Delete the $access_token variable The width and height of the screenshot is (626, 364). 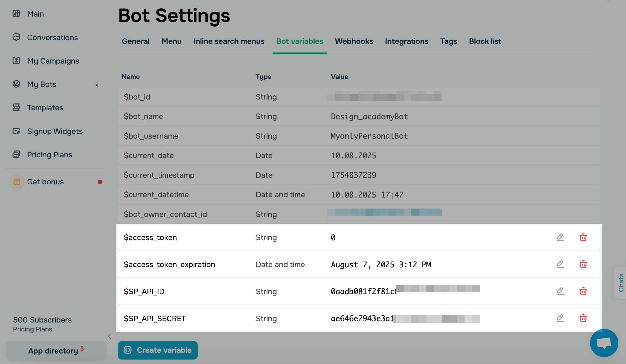(583, 237)
